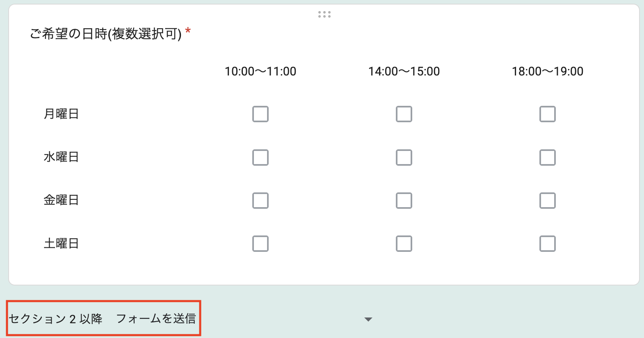Check 水曜日 at 10:00〜11:00
This screenshot has width=644, height=338.
(260, 158)
